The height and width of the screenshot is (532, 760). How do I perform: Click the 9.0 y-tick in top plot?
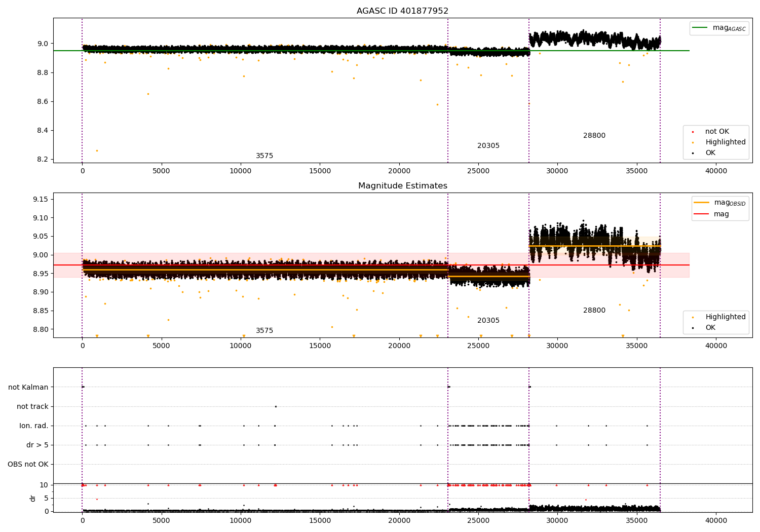(43, 44)
